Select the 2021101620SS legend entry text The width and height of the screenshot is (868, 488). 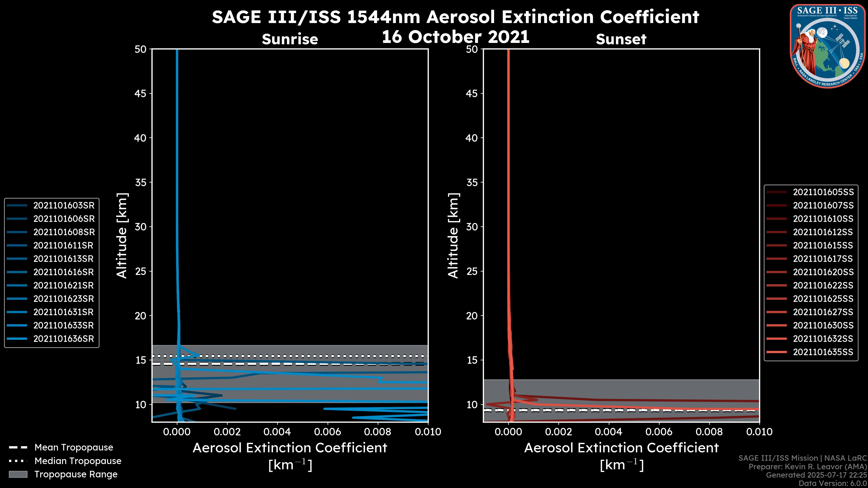pos(823,272)
